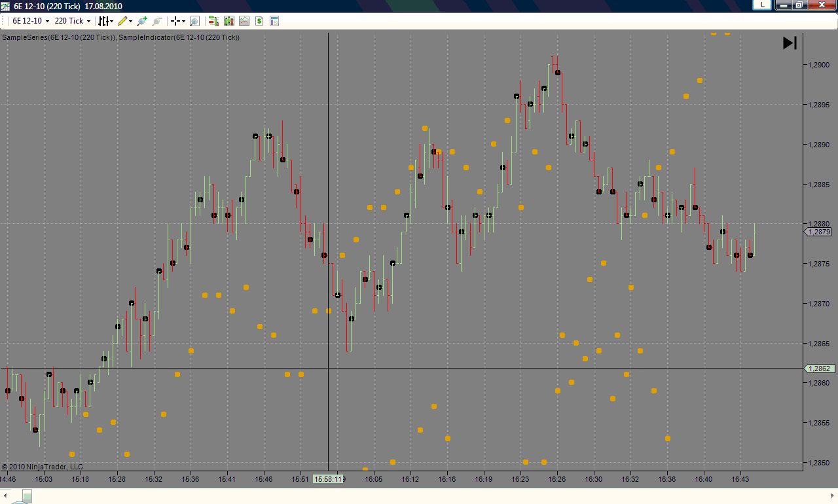Open the Indicators chart icon
Screen dimensions: 838x504
(244, 21)
